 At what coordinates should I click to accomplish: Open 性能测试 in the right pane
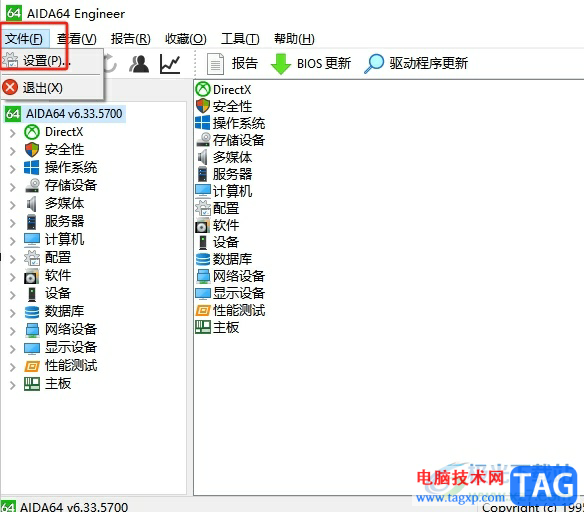230,310
